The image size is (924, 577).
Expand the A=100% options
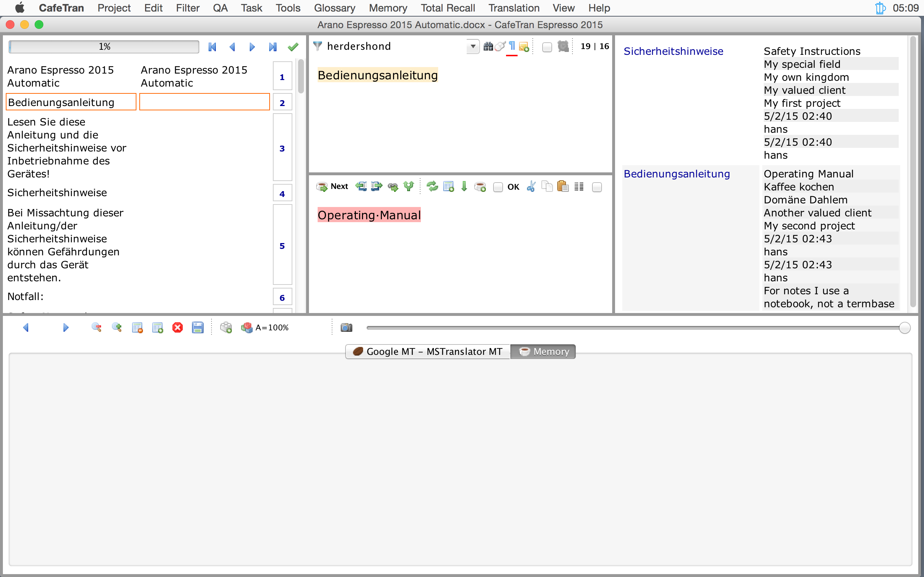coord(271,327)
